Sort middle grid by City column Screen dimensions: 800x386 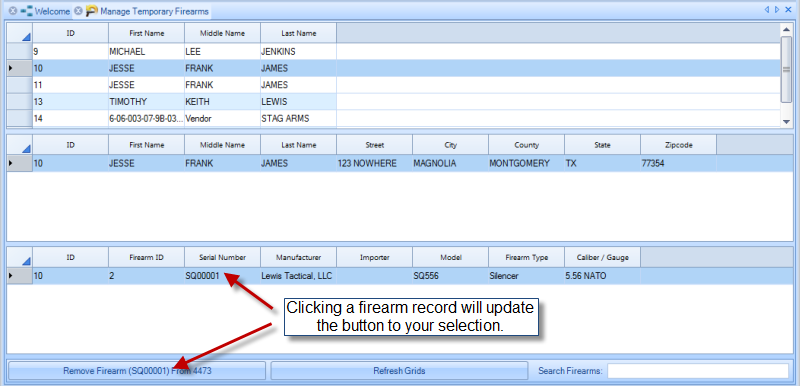tap(451, 145)
